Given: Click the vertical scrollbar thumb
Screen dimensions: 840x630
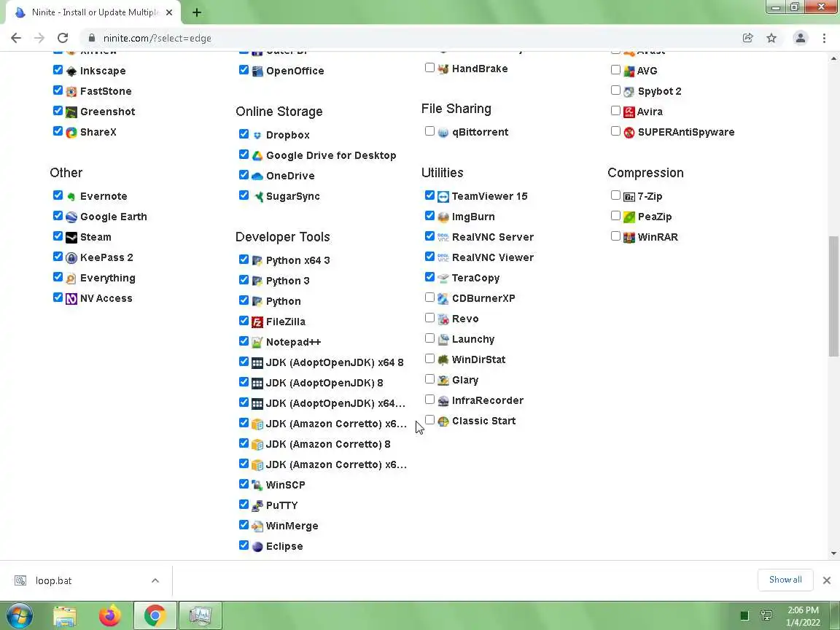Looking at the screenshot, I should tap(833, 296).
